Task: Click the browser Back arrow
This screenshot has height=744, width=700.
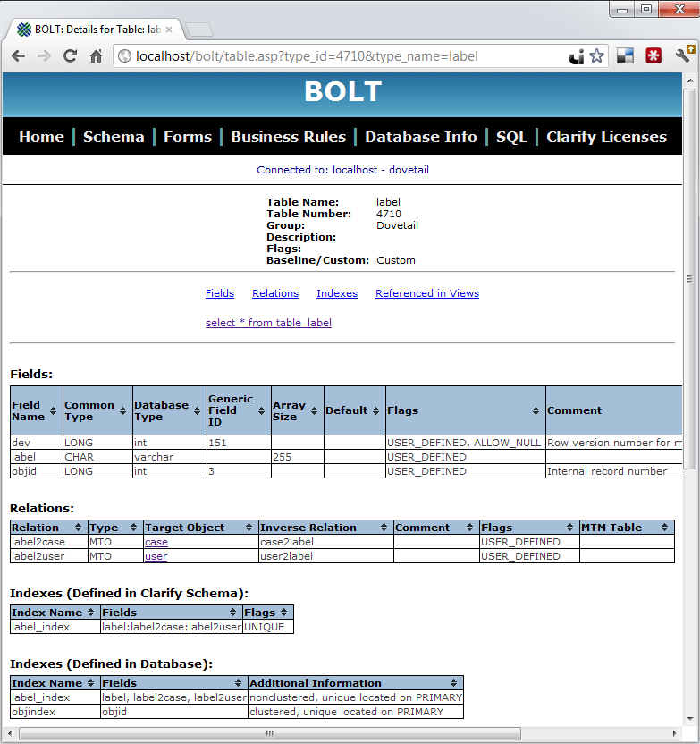Action: point(19,56)
